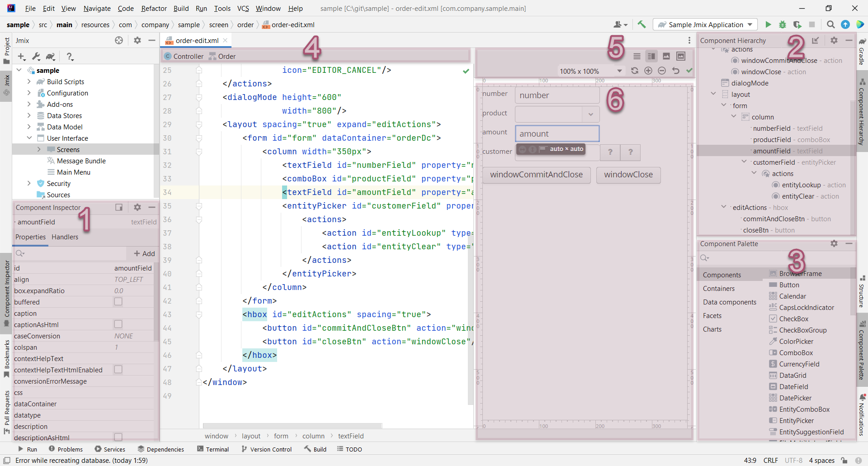The width and height of the screenshot is (868, 466).
Task: Open the VCS menu
Action: coord(243,8)
